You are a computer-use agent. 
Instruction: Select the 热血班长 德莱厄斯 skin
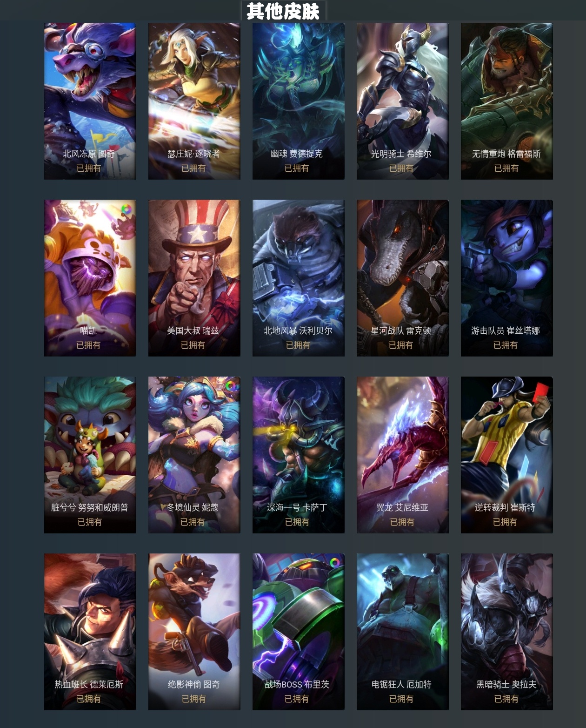90,632
